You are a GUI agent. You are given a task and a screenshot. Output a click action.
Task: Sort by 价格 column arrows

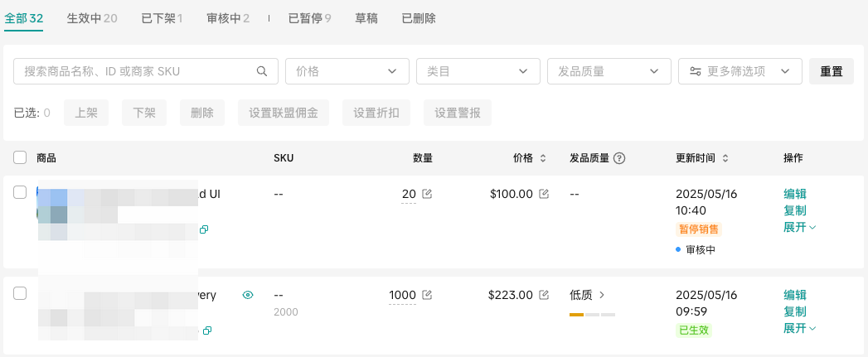(x=543, y=158)
